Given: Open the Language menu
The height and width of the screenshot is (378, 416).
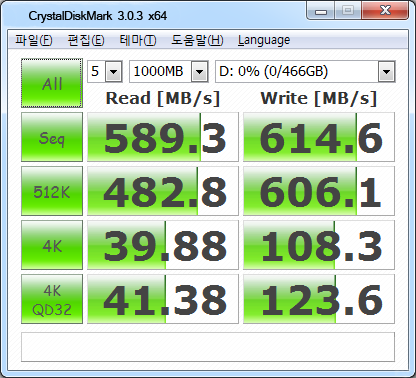Looking at the screenshot, I should (264, 40).
